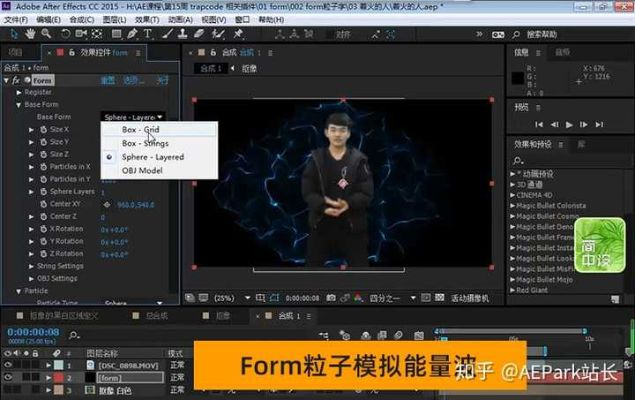Click the Center Z value field
Image resolution: width=635 pixels, height=400 pixels.
click(103, 216)
